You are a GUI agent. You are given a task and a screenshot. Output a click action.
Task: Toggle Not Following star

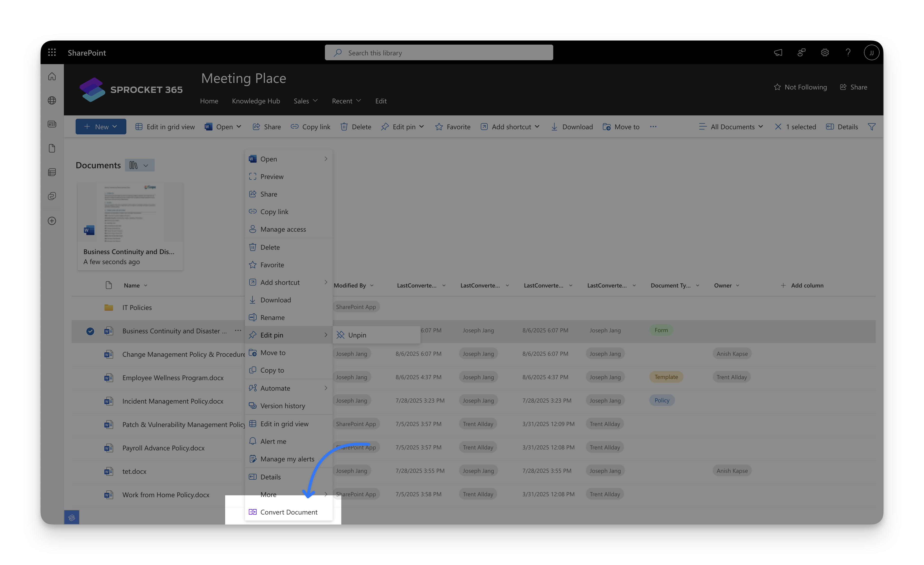point(800,87)
